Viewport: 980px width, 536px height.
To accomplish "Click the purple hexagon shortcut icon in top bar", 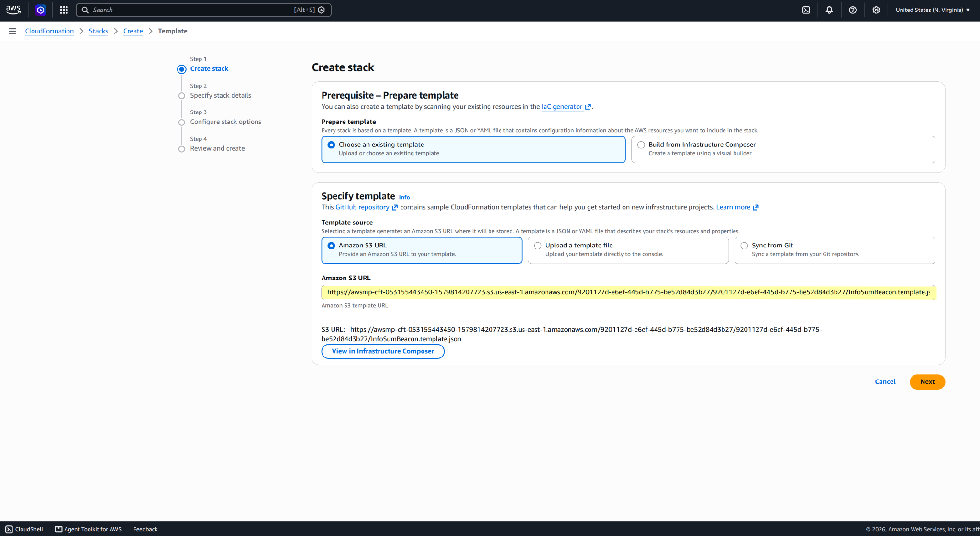I will point(41,10).
